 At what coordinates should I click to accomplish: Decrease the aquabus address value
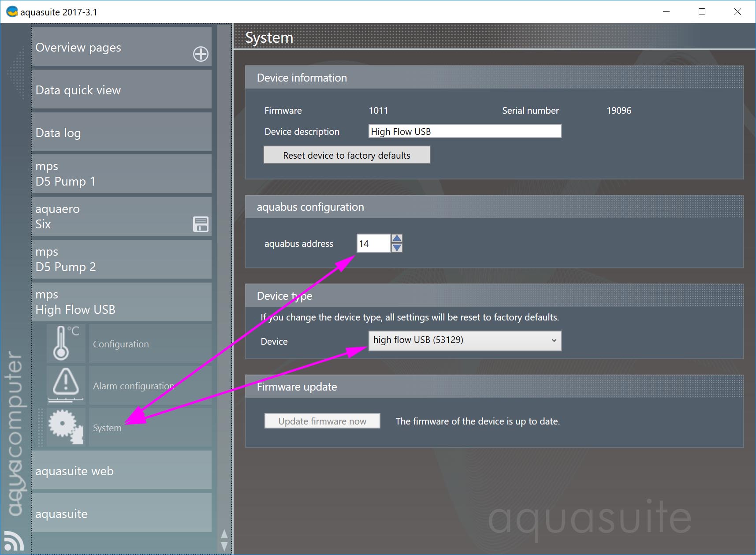click(397, 248)
